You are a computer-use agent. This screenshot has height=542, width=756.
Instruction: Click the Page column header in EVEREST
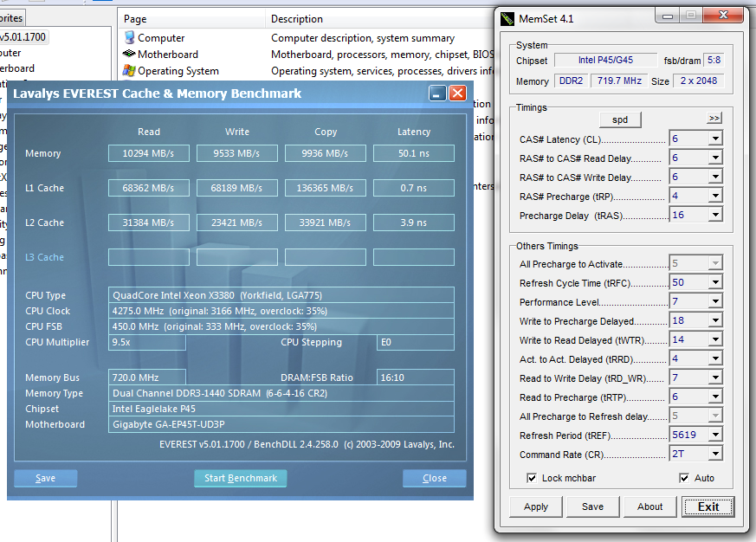click(191, 19)
